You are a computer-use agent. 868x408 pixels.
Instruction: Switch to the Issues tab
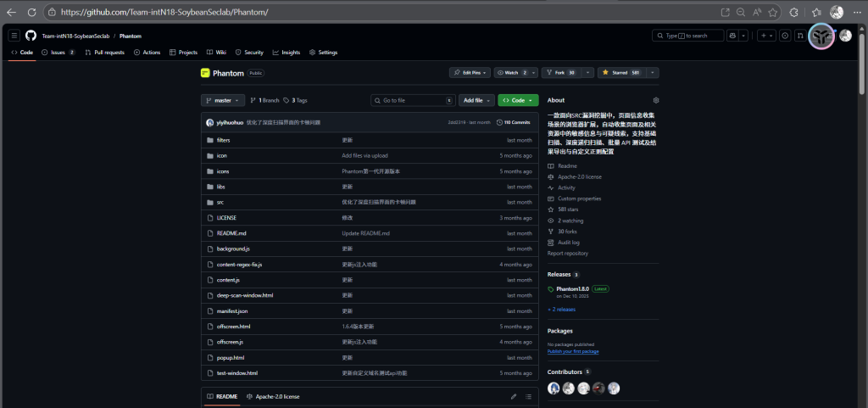click(x=58, y=53)
